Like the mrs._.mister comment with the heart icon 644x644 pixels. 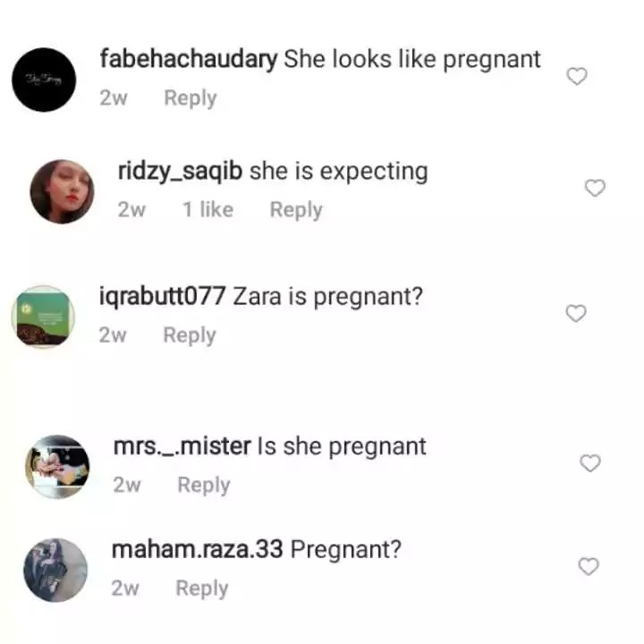589,463
